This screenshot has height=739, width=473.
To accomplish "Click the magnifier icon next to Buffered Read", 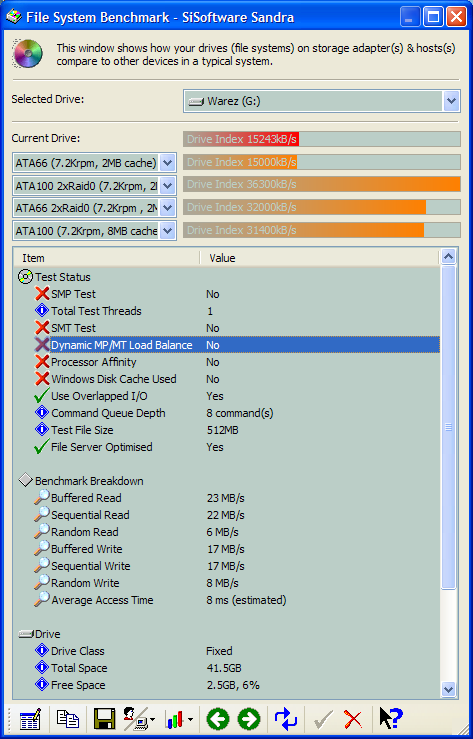I will click(x=42, y=497).
